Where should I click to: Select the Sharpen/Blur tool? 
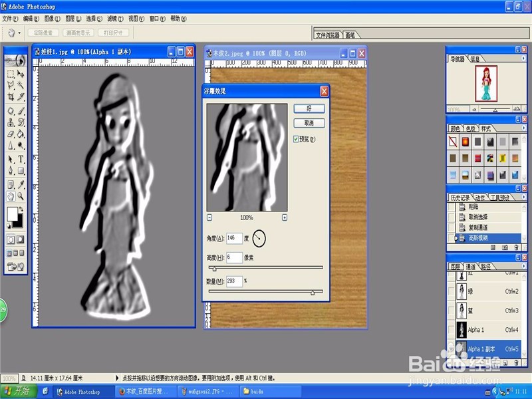pos(11,145)
